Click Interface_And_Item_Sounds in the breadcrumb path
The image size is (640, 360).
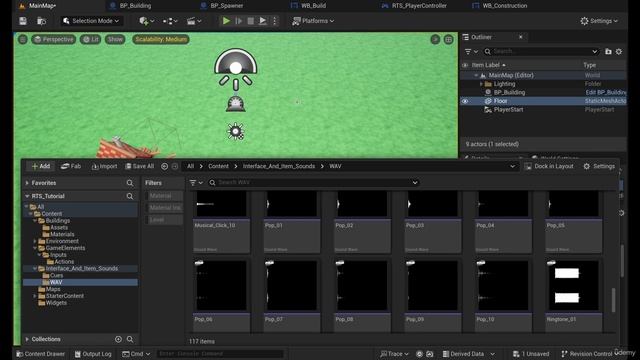coord(279,166)
